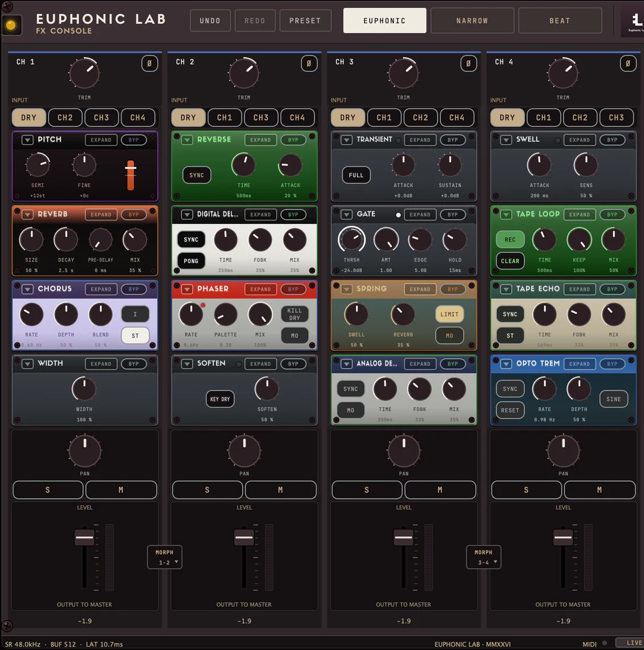The image size is (644, 650).
Task: Toggle SYNC on the Reverse module
Action: click(196, 175)
